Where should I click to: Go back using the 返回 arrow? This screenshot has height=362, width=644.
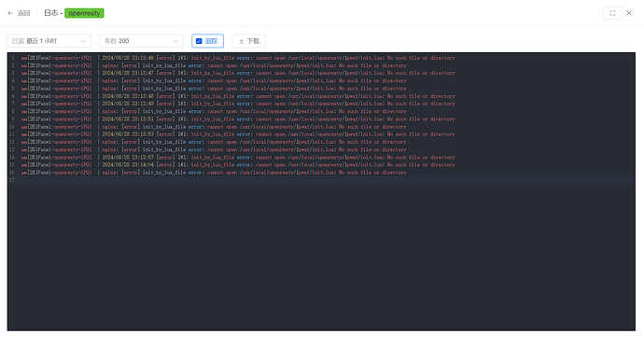10,13
